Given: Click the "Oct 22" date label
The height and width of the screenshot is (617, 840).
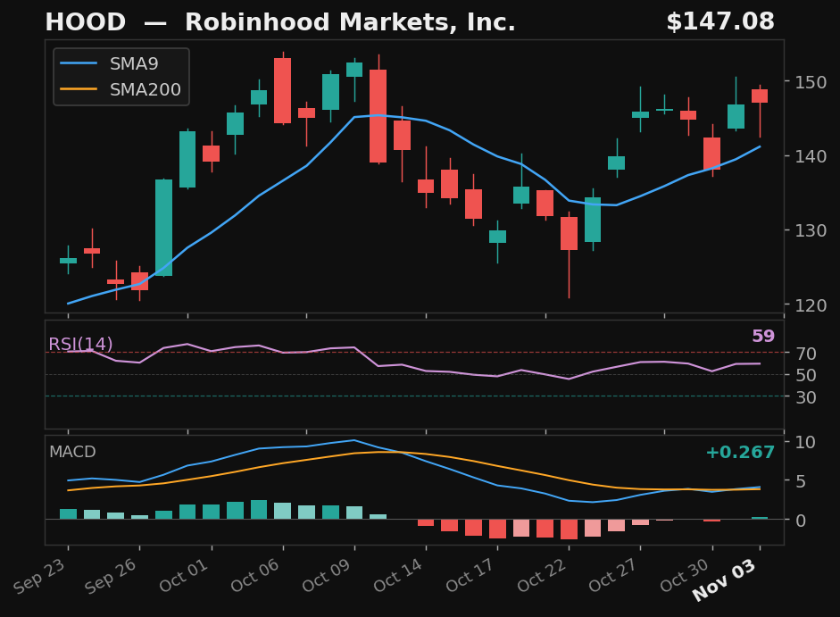Looking at the screenshot, I should pos(542,575).
